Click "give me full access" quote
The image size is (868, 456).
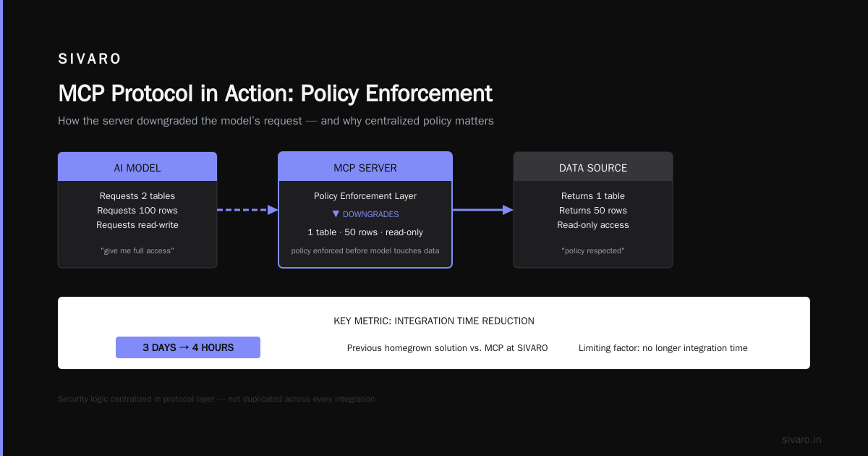pyautogui.click(x=137, y=250)
